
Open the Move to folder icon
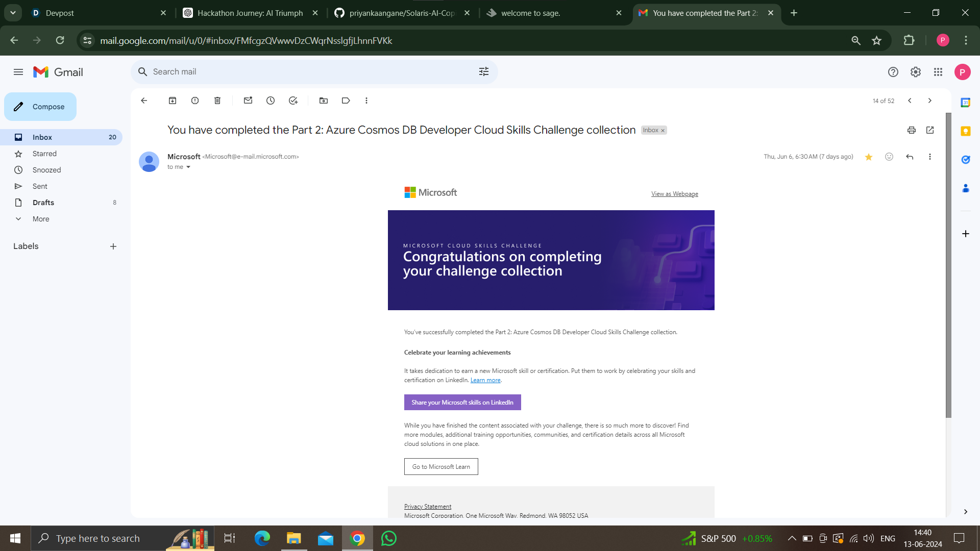[324, 101]
